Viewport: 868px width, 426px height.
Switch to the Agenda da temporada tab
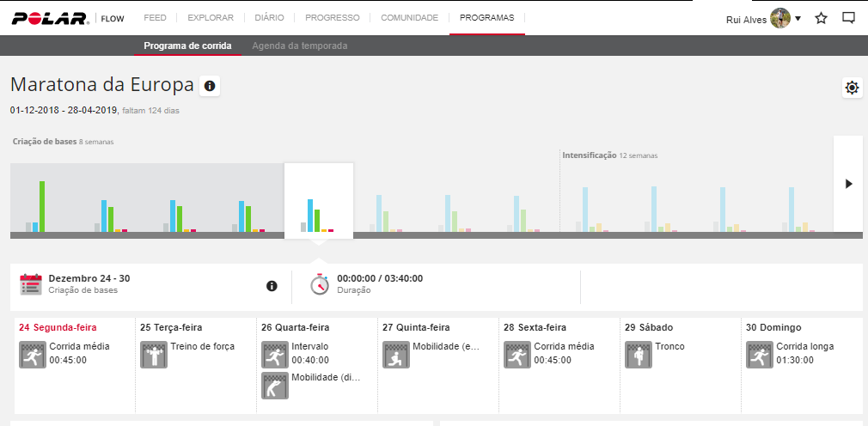[300, 46]
